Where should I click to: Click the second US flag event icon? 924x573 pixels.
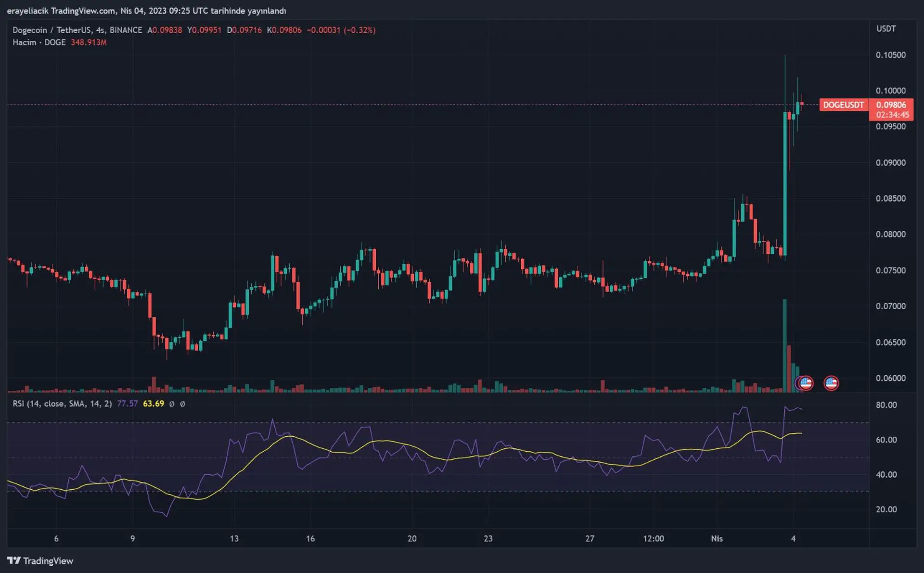coord(831,383)
